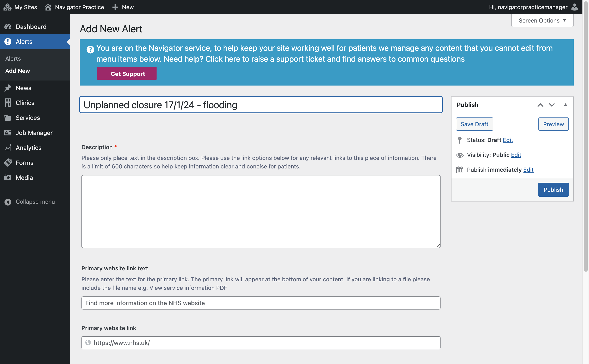Click the Get Support button
Image resolution: width=589 pixels, height=364 pixels.
click(x=127, y=73)
